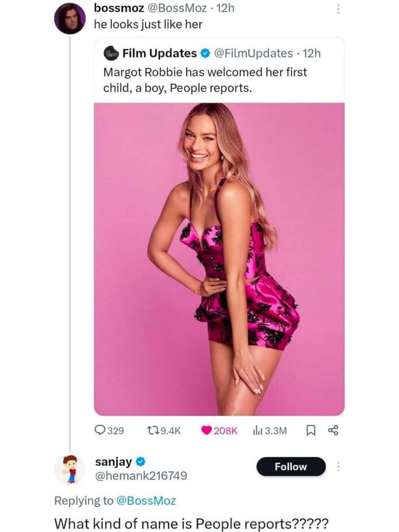Open view analytics icon showing 3.3M

tap(257, 430)
